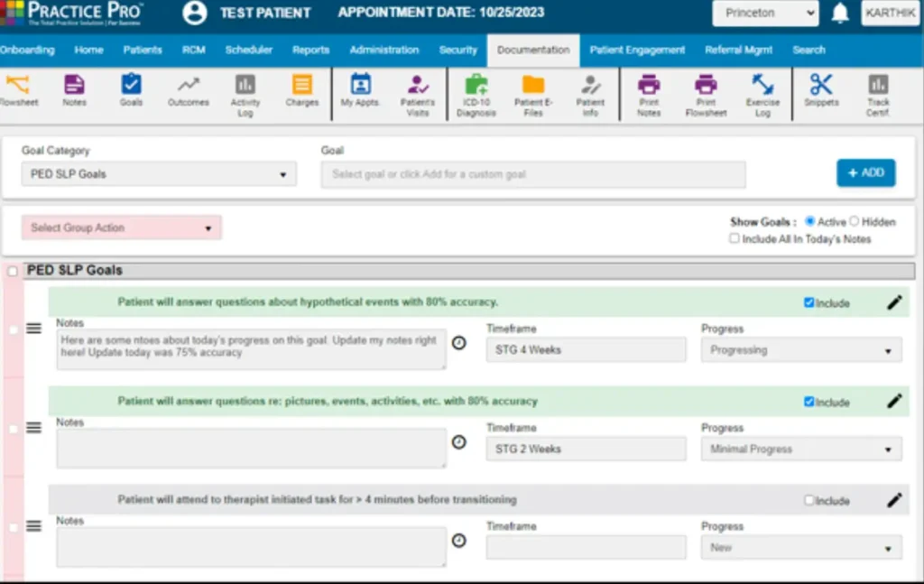Open Patient E-Files
The image size is (924, 584).
coord(533,93)
